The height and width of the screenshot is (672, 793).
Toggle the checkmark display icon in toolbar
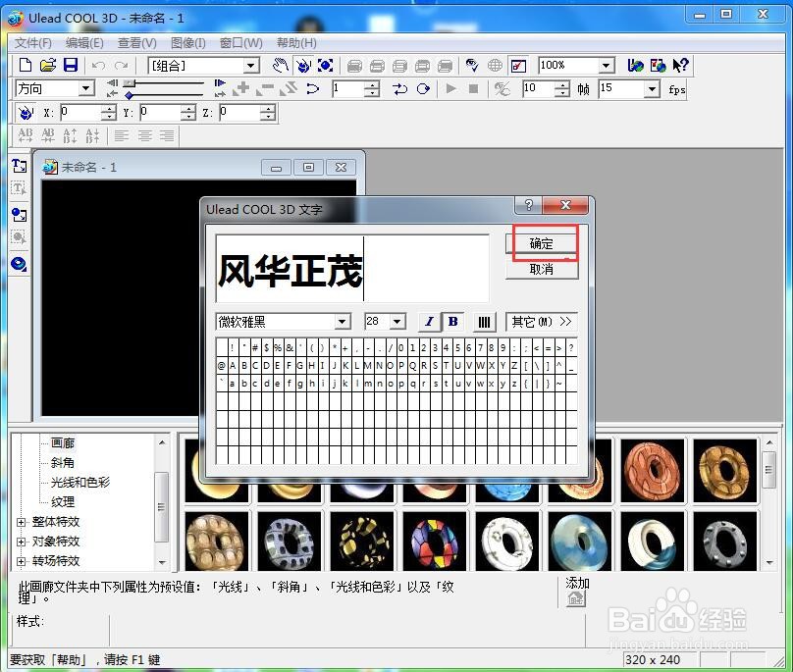(x=519, y=65)
